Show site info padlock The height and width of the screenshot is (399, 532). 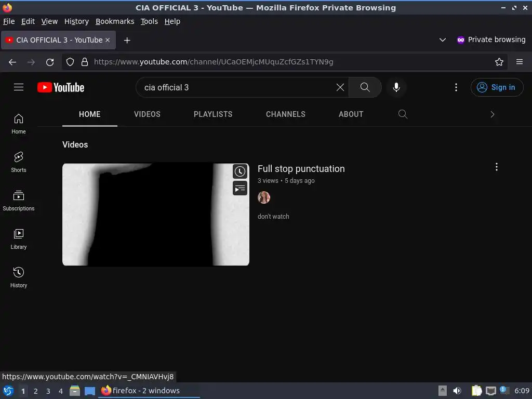(85, 62)
